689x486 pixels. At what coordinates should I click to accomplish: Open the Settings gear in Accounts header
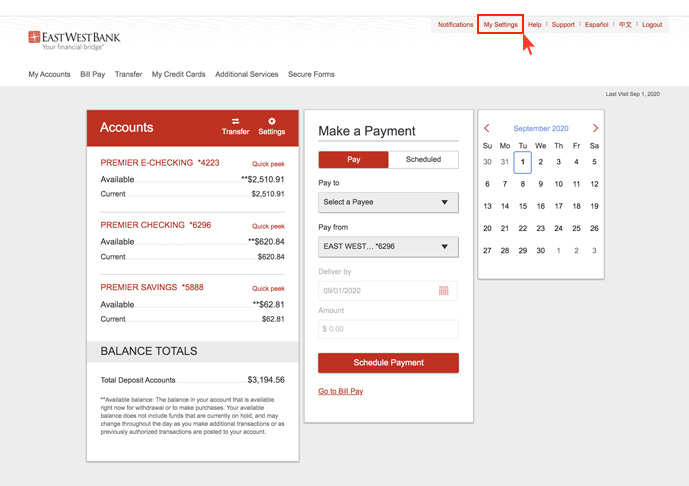pos(272,127)
